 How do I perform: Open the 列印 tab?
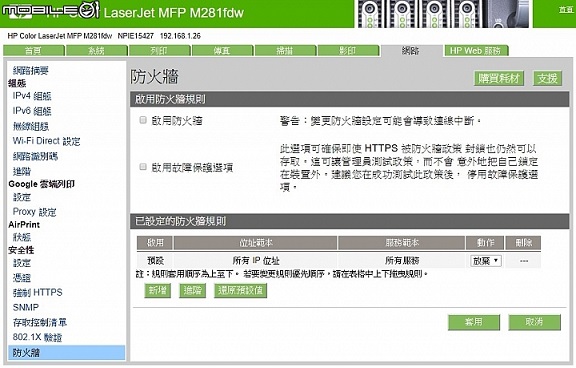(159, 51)
